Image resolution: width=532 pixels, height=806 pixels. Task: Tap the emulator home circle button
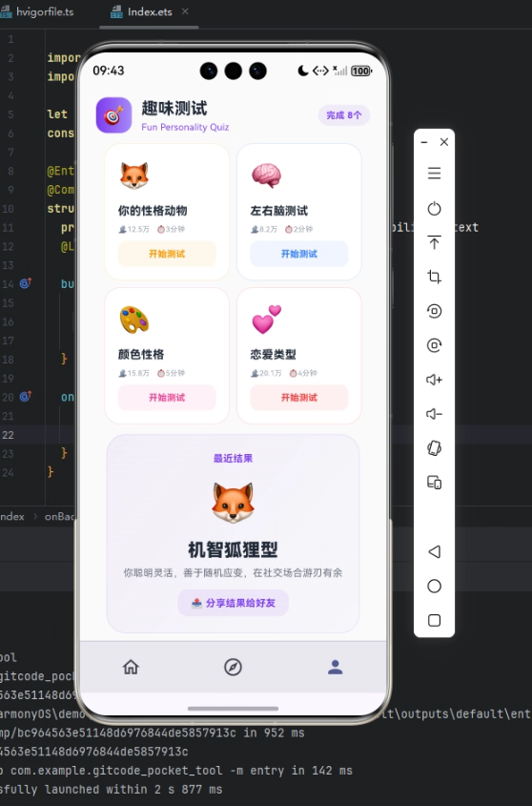pyautogui.click(x=434, y=586)
